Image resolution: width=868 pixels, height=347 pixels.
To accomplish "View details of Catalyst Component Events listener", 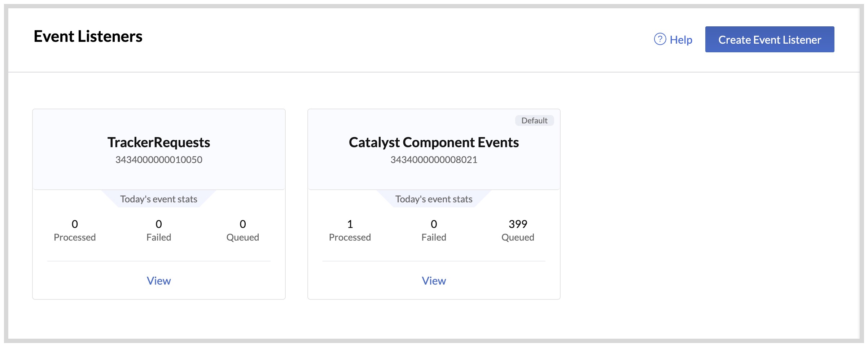I will tap(434, 281).
